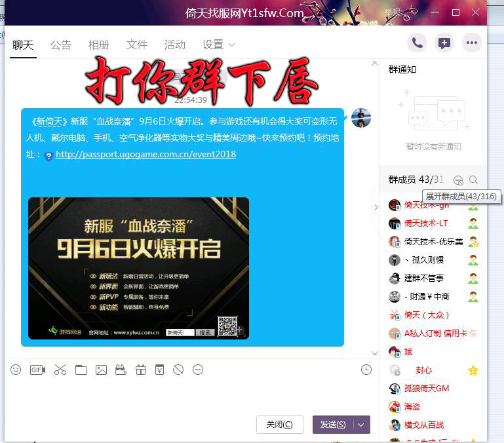Screen dimensions: 504x443
Task: Click admin badge next to 建群不管事
Action: tap(473, 279)
